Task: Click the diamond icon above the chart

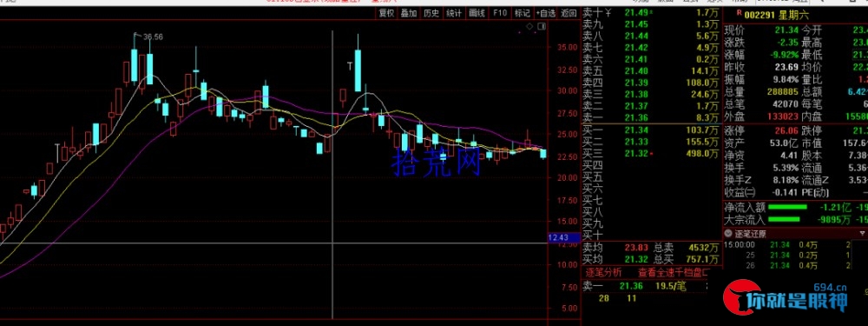Action: pyautogui.click(x=529, y=26)
